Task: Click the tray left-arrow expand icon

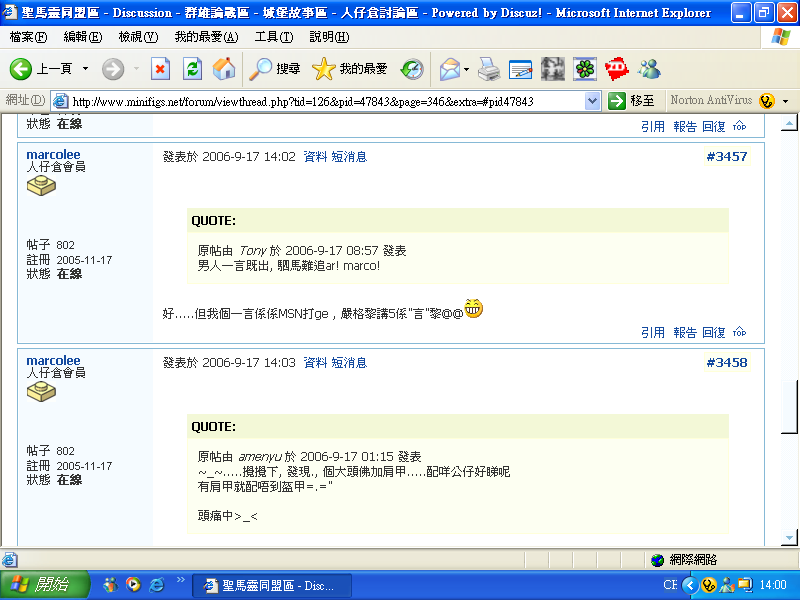Action: click(x=690, y=585)
